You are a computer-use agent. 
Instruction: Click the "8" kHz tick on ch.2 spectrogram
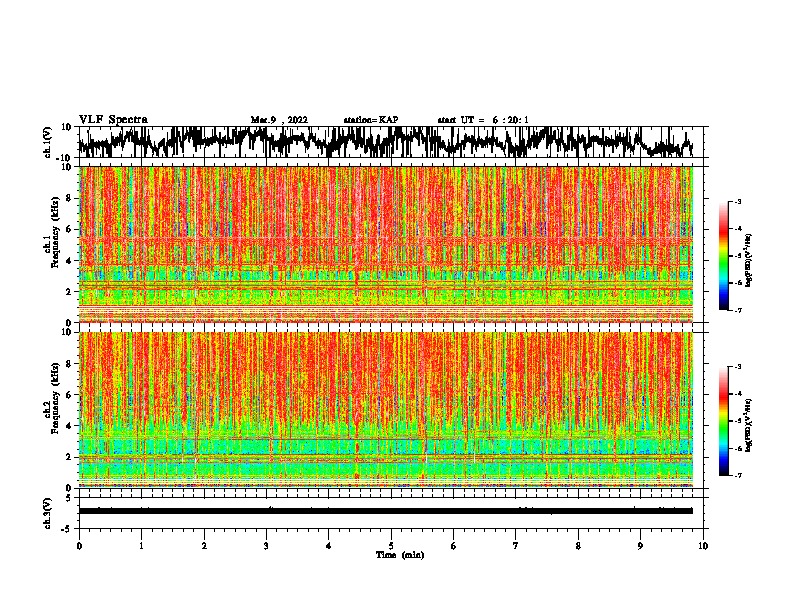(70, 363)
